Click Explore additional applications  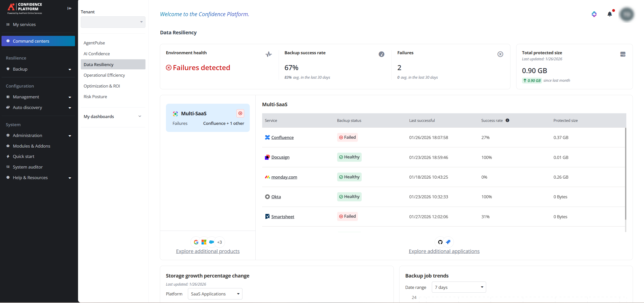(444, 251)
